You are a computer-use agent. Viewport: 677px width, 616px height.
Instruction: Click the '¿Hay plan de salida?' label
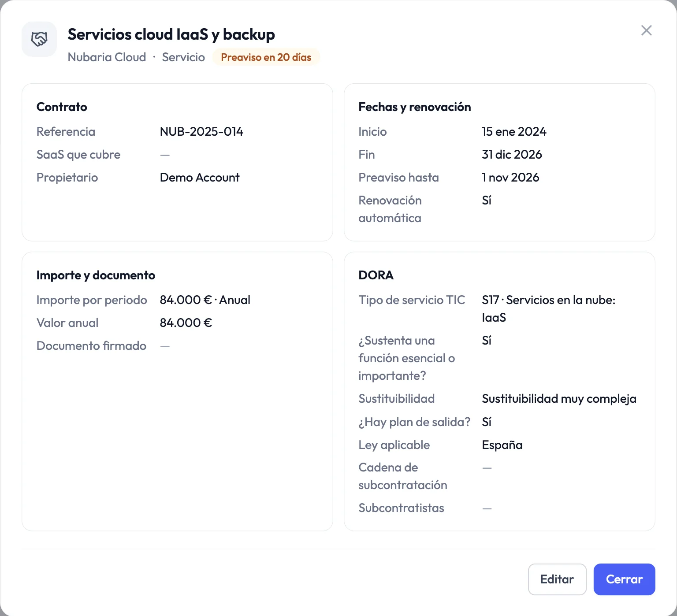click(x=414, y=422)
